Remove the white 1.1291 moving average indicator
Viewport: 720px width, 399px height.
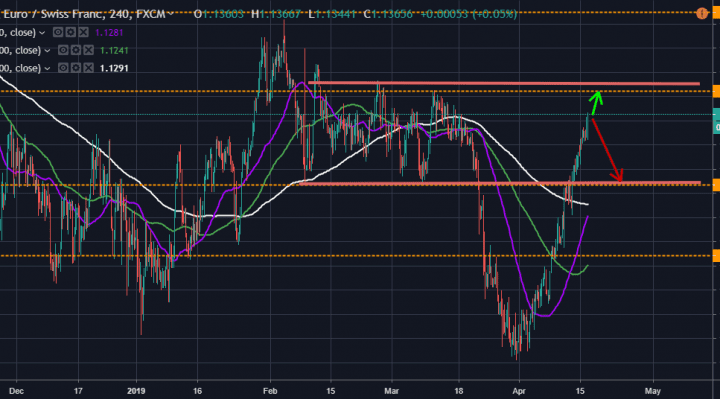89,68
